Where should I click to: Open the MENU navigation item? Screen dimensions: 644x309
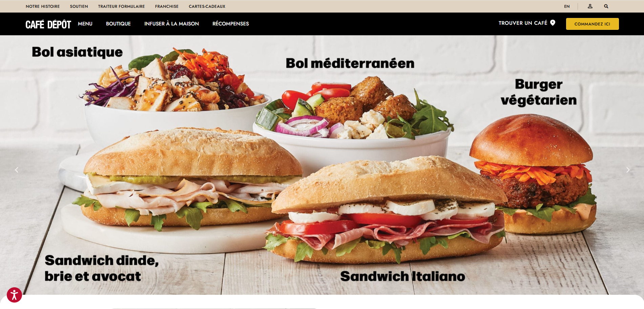85,24
